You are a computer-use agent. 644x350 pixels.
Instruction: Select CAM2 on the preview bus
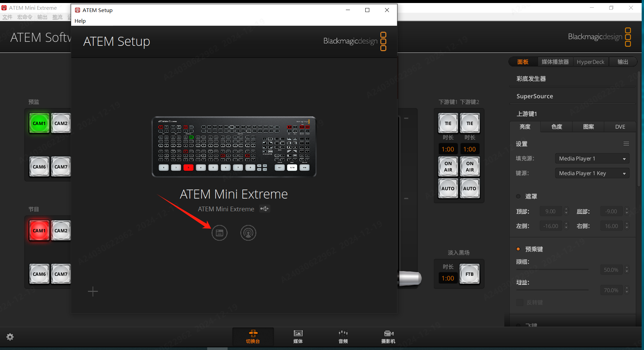tap(61, 123)
